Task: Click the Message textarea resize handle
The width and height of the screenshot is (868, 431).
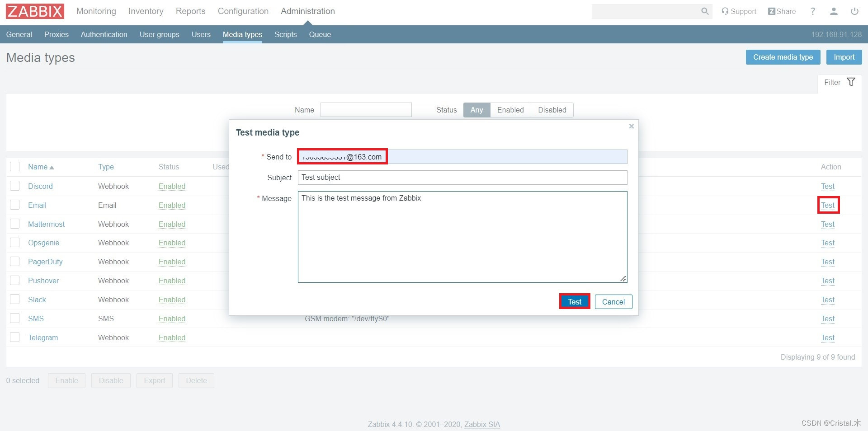Action: [x=623, y=279]
